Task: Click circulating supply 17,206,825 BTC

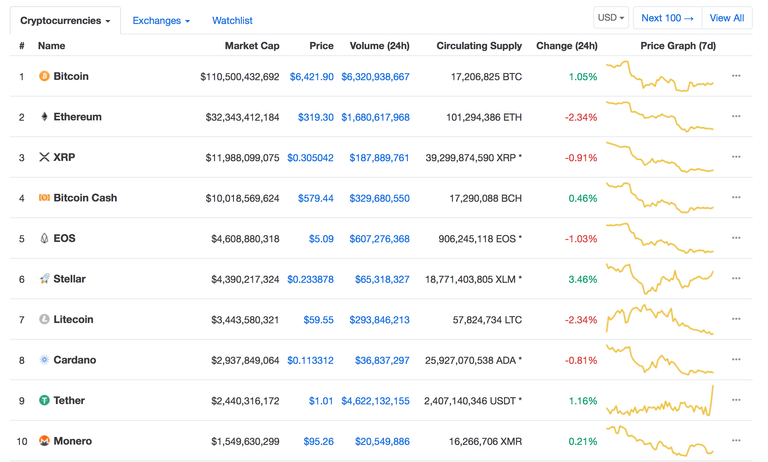Action: pos(486,77)
